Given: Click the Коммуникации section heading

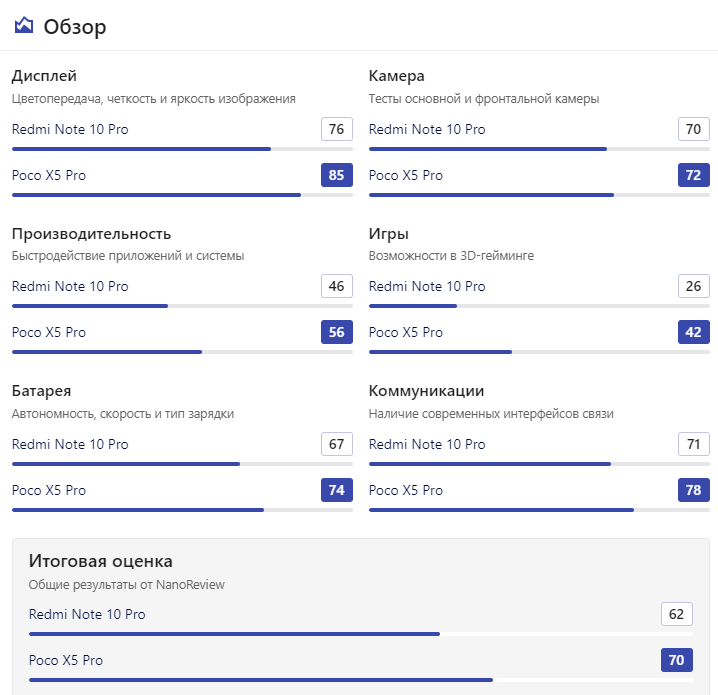Looking at the screenshot, I should tap(426, 391).
